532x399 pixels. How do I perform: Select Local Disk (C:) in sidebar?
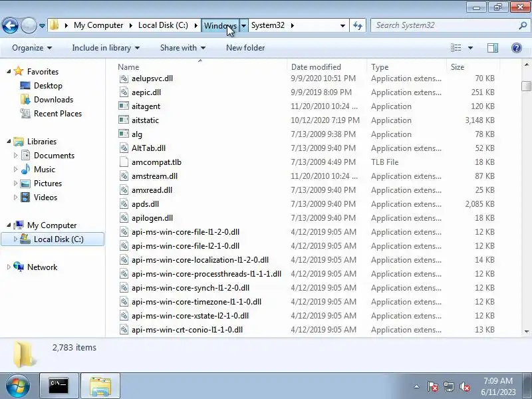(x=53, y=239)
